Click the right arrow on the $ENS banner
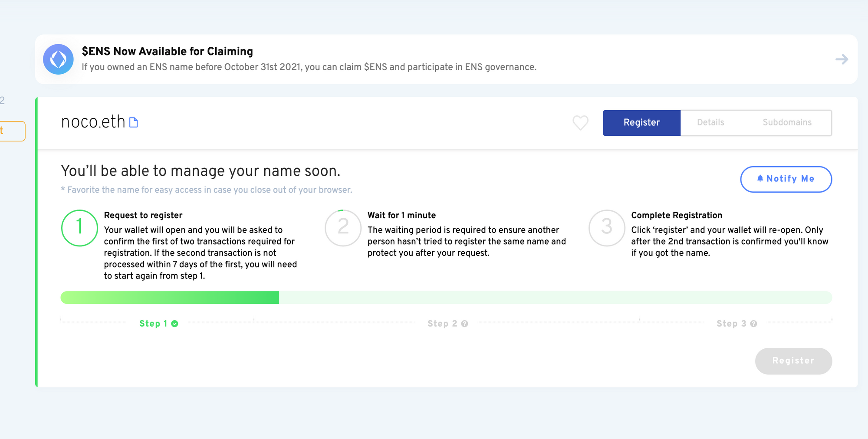868x439 pixels. point(842,59)
